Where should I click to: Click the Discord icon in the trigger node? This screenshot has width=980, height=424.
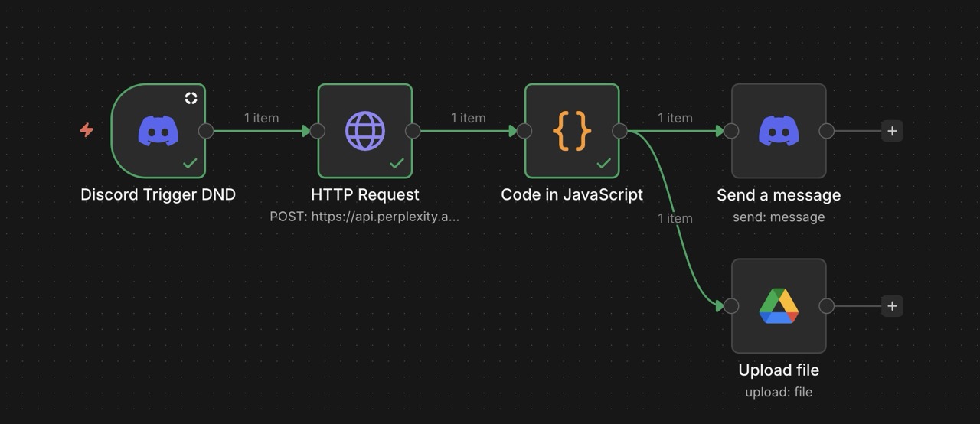click(158, 131)
